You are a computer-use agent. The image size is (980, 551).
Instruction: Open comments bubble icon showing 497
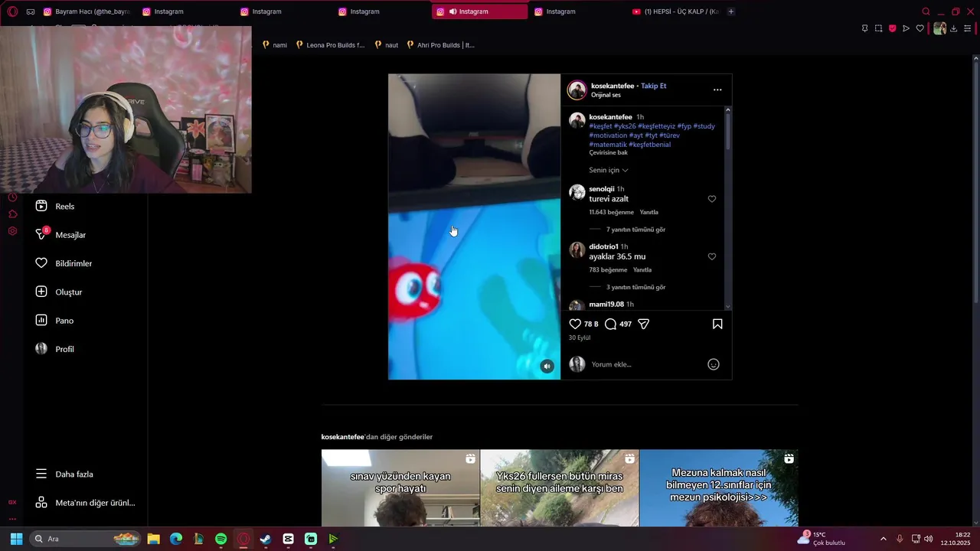coord(610,324)
